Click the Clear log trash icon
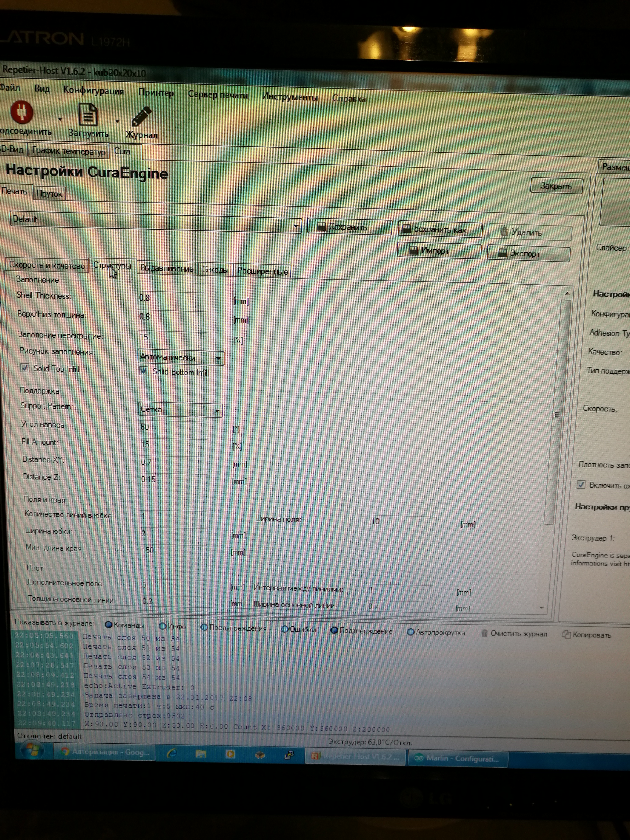The width and height of the screenshot is (630, 840). click(484, 633)
